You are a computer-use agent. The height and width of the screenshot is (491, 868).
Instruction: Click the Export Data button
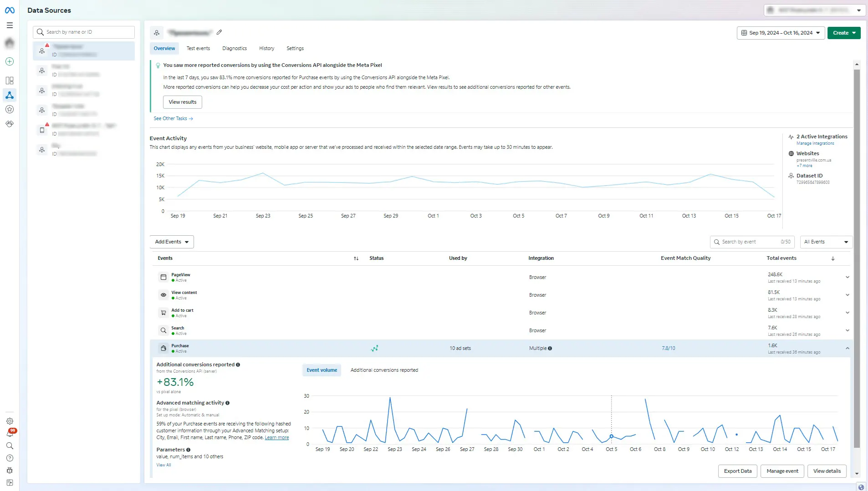[738, 471]
